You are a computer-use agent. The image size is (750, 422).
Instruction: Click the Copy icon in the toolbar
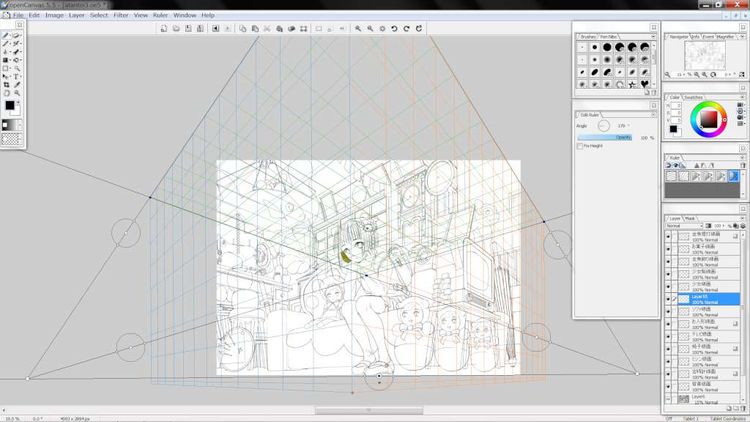click(x=243, y=29)
